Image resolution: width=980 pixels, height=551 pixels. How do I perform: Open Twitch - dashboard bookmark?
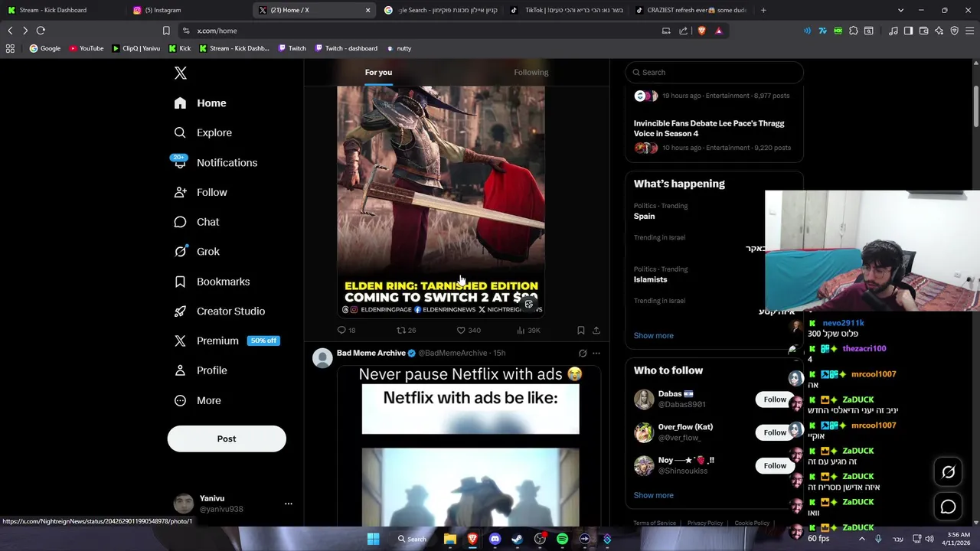345,48
